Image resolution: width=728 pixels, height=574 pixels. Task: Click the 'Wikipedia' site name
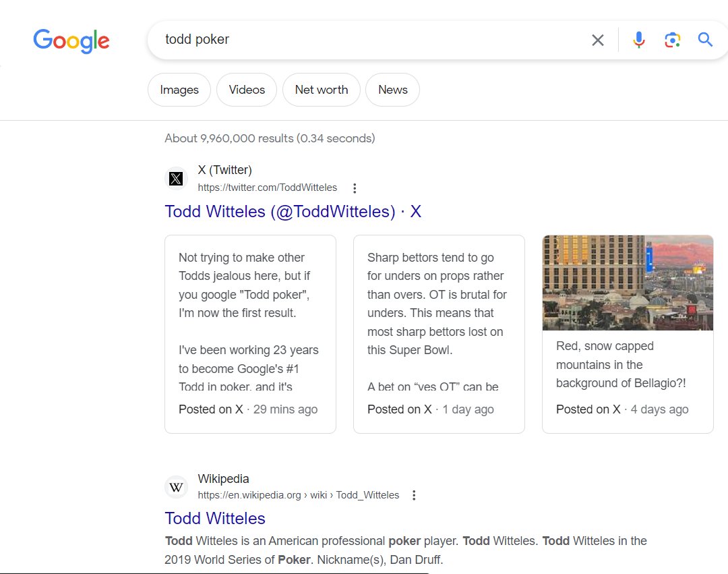coord(223,478)
